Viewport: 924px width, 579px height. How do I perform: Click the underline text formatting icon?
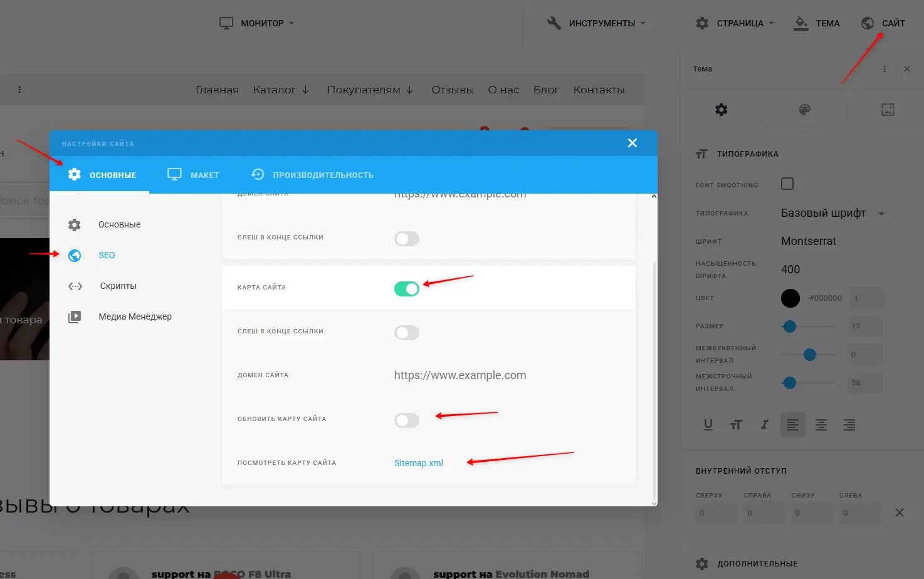pyautogui.click(x=708, y=425)
